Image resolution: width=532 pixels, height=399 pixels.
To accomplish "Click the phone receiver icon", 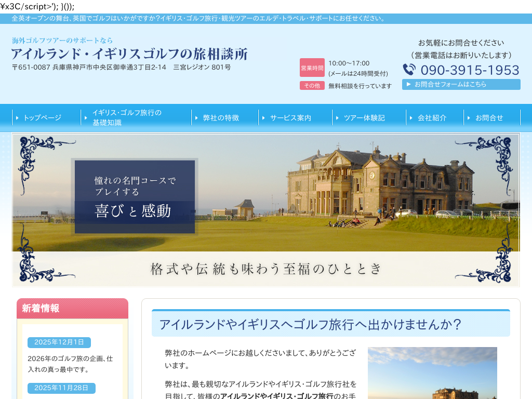I will (408, 68).
